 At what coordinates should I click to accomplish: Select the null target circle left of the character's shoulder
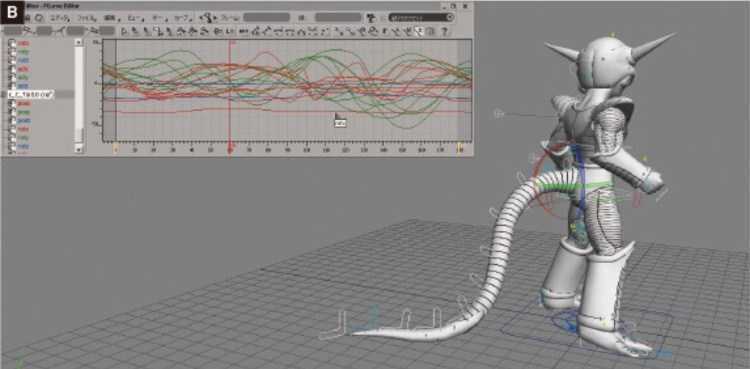[x=498, y=114]
